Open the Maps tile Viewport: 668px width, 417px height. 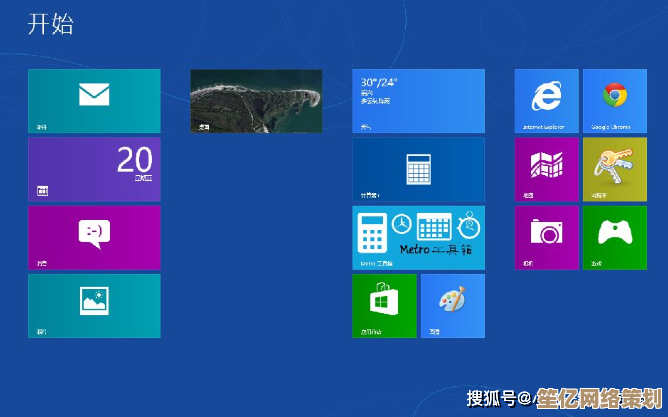coord(546,169)
